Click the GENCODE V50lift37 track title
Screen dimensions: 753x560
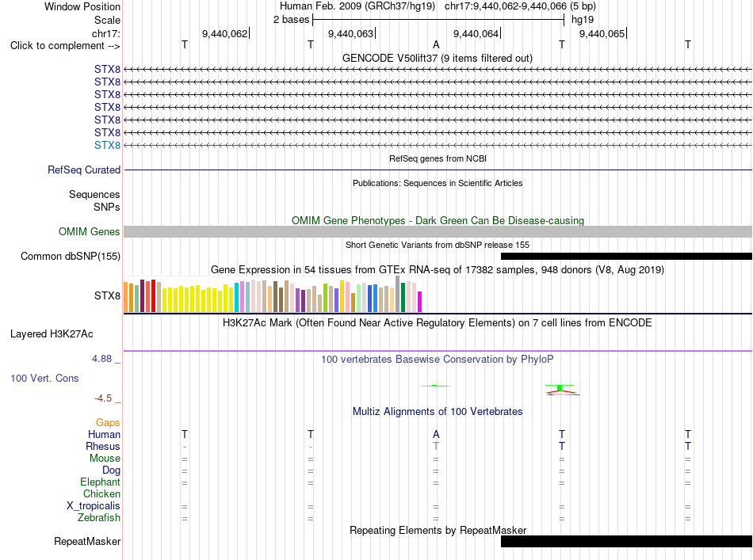click(x=437, y=58)
